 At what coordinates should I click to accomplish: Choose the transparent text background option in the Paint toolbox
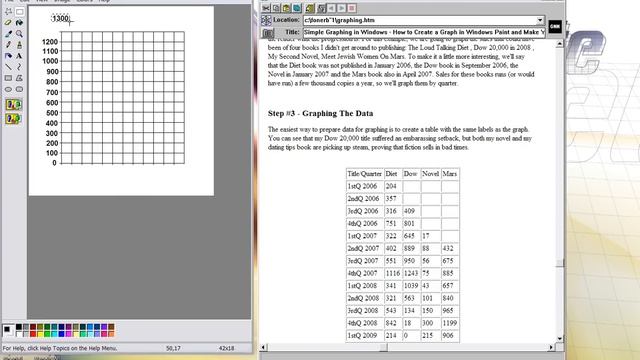pos(13,119)
